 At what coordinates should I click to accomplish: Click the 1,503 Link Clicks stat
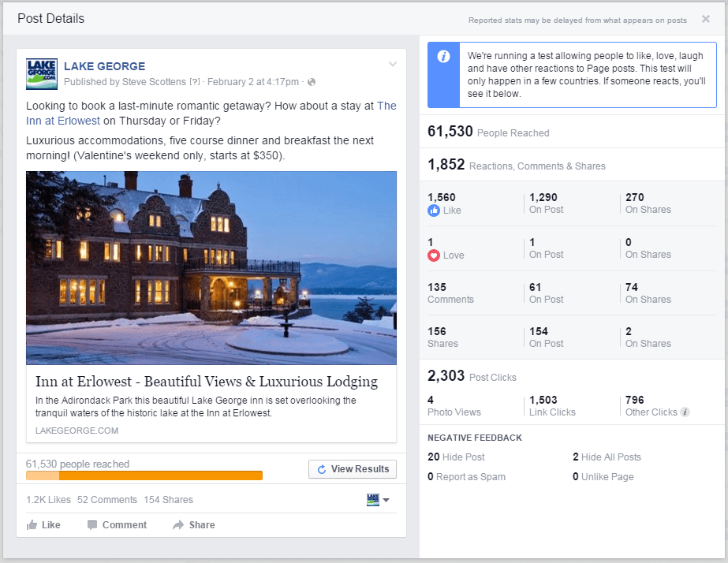pyautogui.click(x=552, y=406)
